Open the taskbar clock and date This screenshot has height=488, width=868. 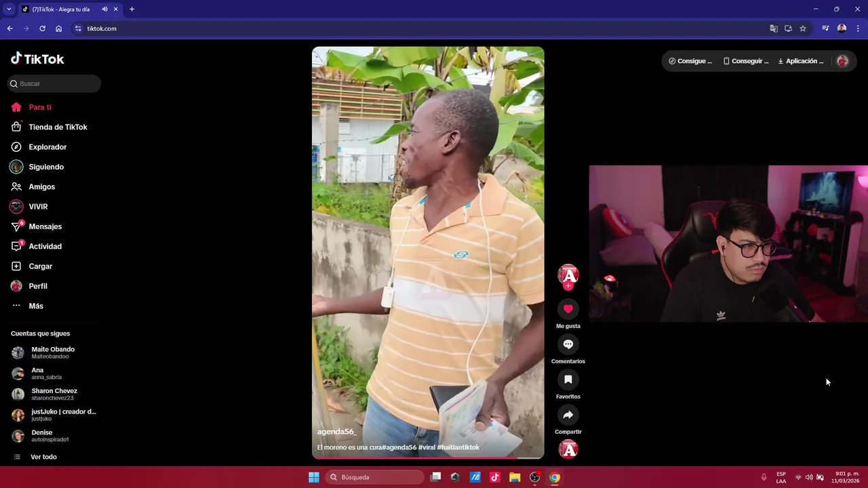coord(846,477)
